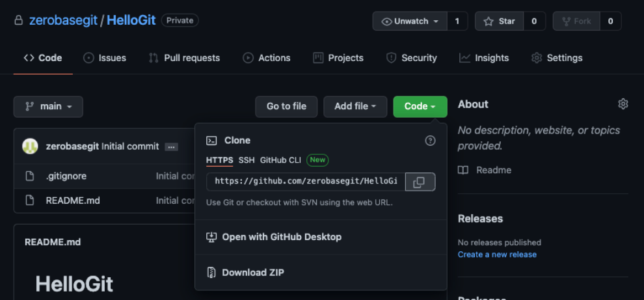The width and height of the screenshot is (644, 300).
Task: Click the watcher count of 1
Action: pos(457,21)
